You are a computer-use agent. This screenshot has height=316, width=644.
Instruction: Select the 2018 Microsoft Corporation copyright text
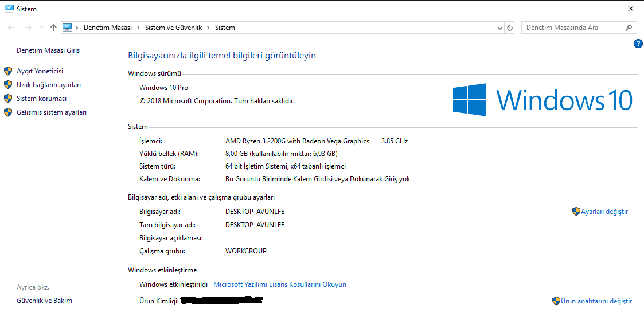click(x=217, y=100)
